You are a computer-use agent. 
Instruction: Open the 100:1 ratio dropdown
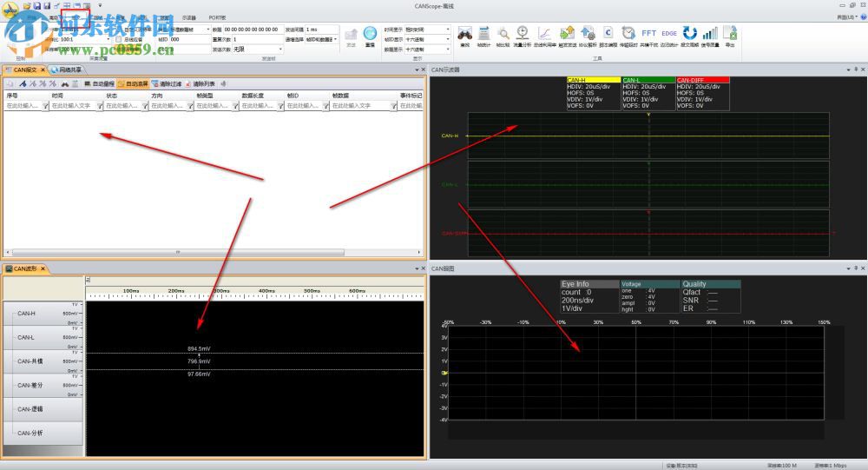[x=108, y=39]
